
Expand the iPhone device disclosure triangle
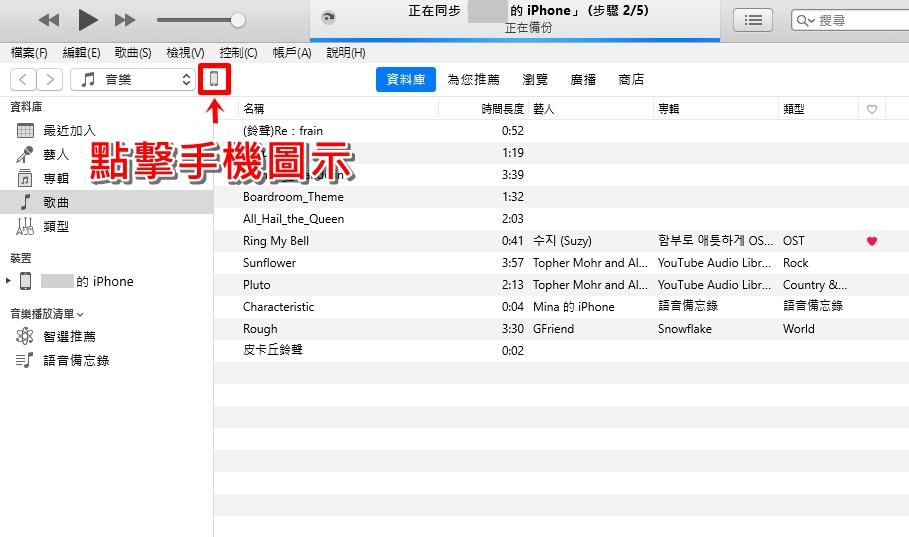tap(8, 281)
